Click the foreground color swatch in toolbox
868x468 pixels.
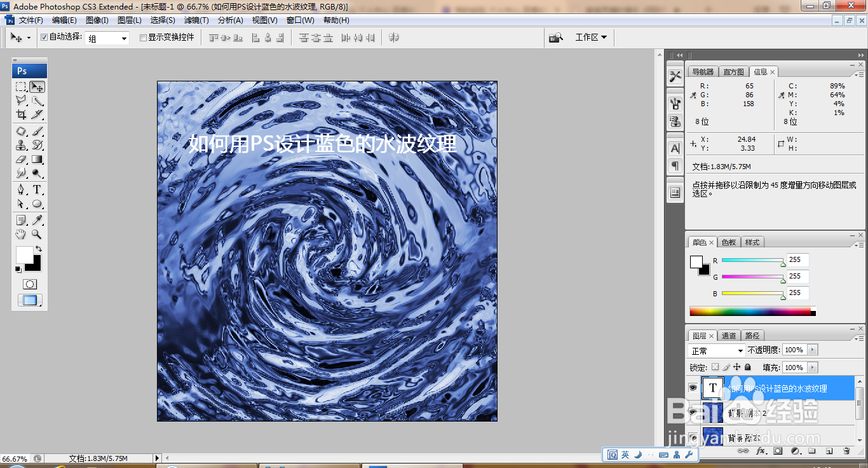[24, 255]
